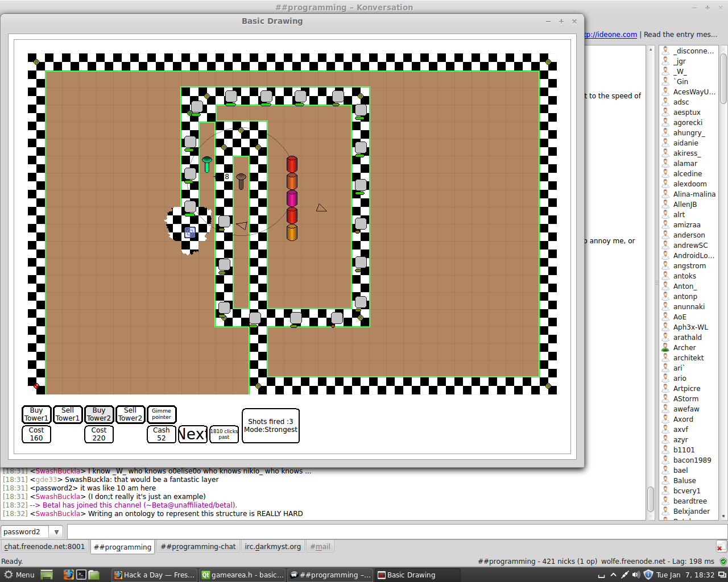Click the Sell Tower2 button
The height and width of the screenshot is (582, 728).
(130, 414)
